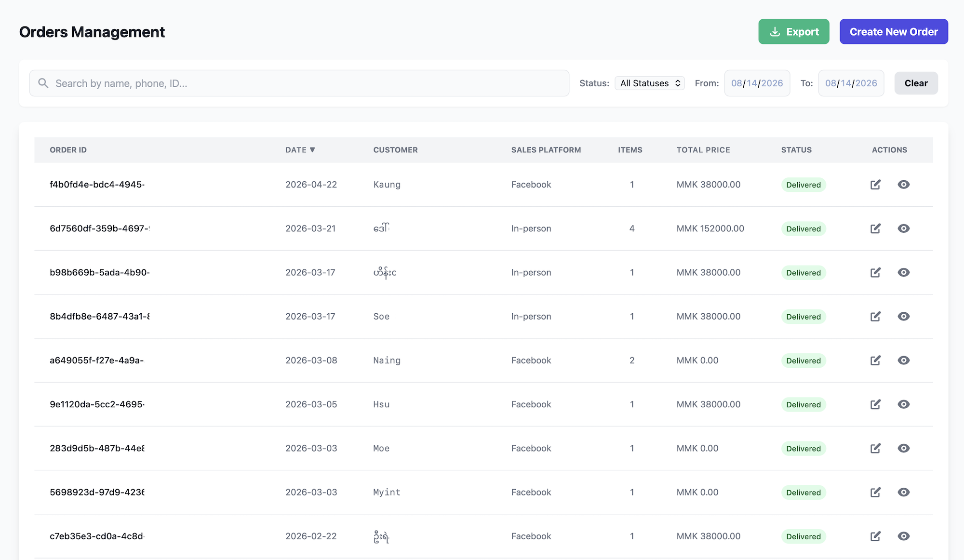This screenshot has height=560, width=964.
Task: View Soe's order from 2026-03-17
Action: [x=904, y=316]
